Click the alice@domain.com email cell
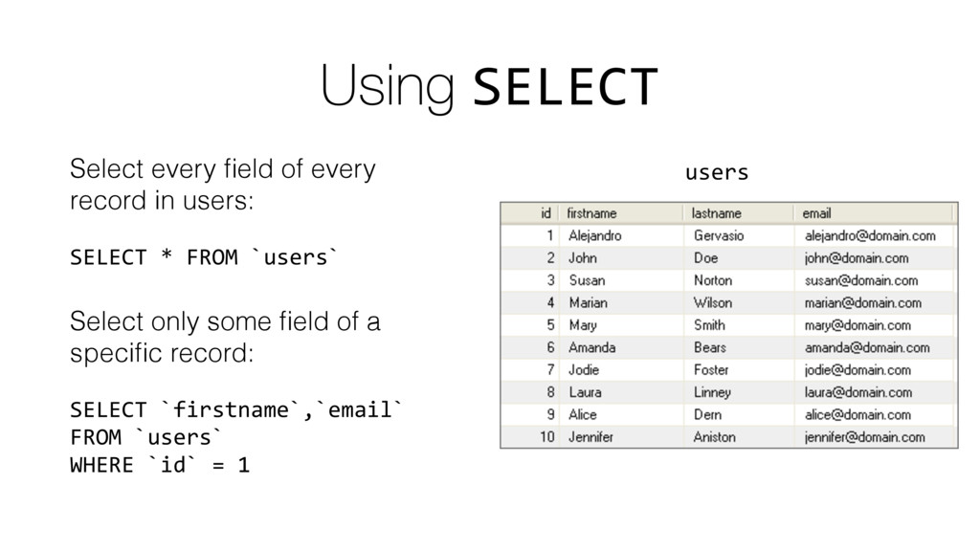 pos(874,415)
